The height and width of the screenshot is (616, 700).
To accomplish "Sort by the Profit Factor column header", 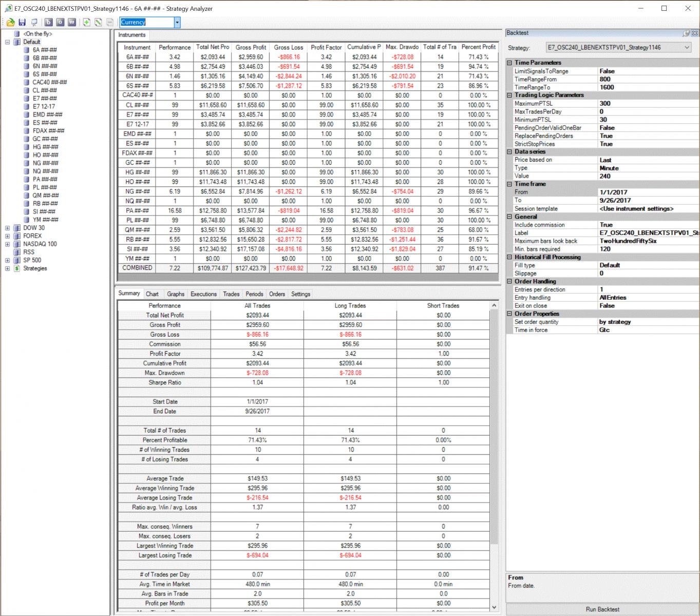I will (x=326, y=47).
